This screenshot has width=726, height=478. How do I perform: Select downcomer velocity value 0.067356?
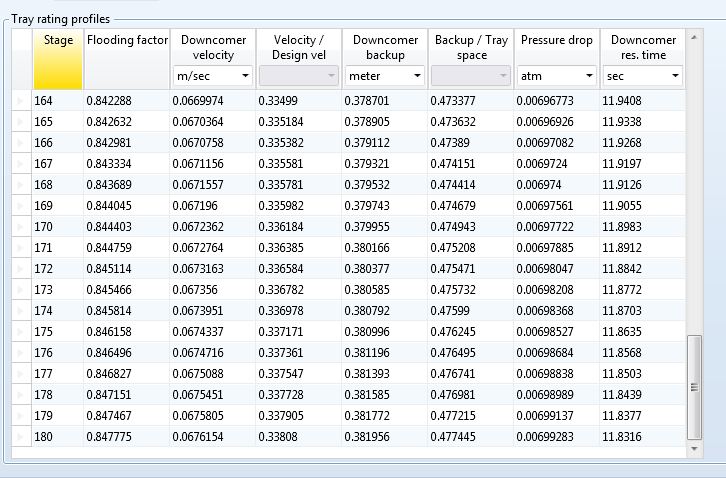click(x=213, y=289)
